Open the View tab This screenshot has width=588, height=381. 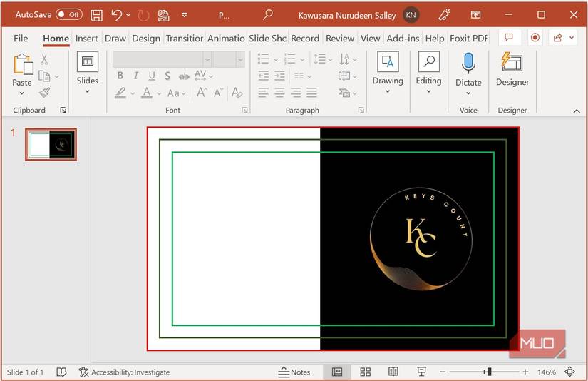pos(370,39)
